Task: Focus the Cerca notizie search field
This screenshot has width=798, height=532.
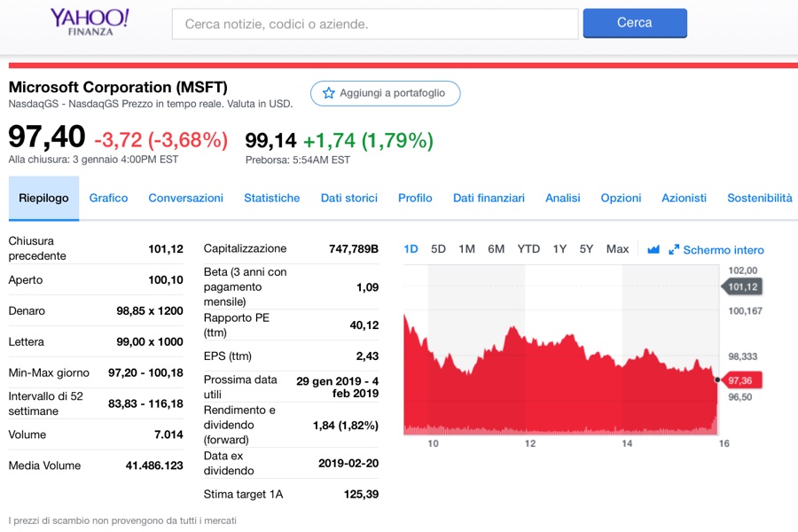Action: tap(375, 24)
